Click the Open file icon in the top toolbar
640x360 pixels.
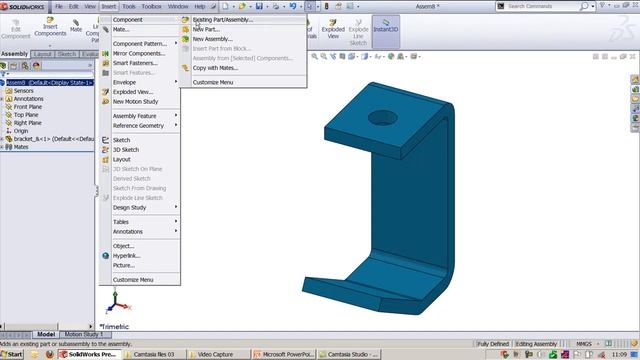(x=242, y=6)
